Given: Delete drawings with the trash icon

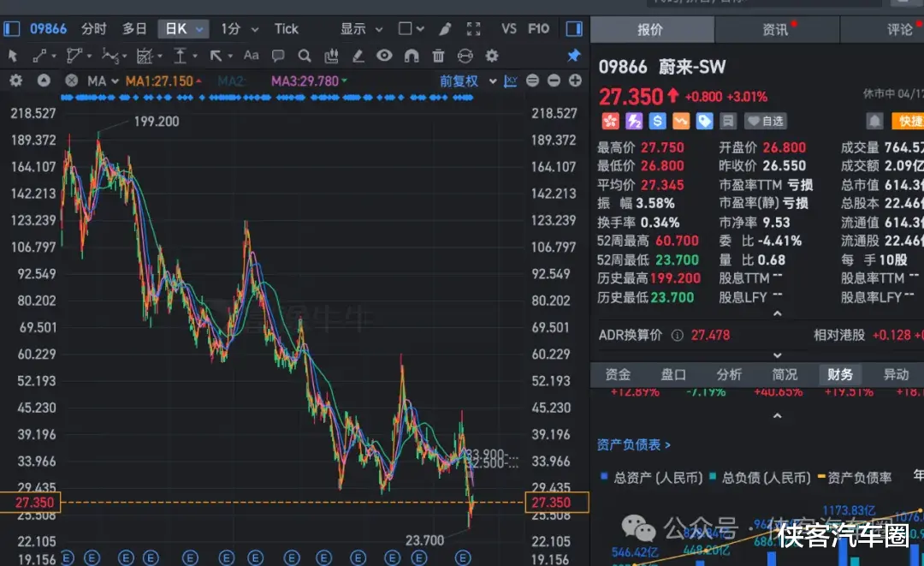Looking at the screenshot, I should click(438, 56).
